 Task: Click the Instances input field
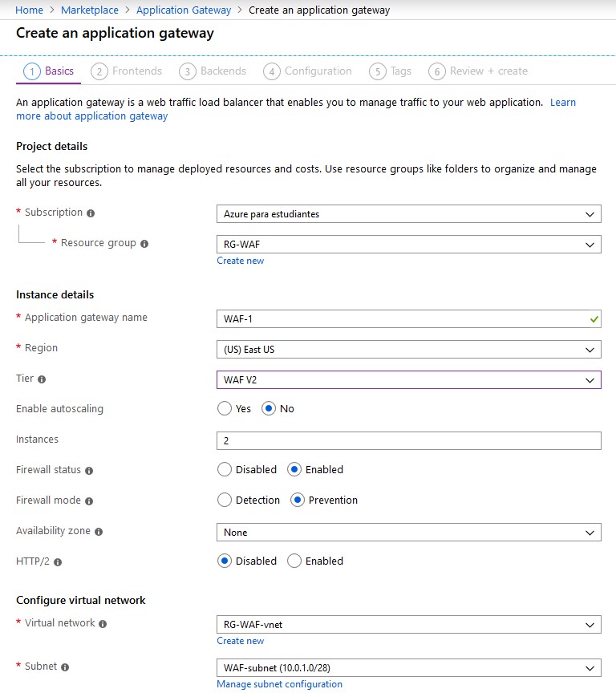(x=408, y=440)
